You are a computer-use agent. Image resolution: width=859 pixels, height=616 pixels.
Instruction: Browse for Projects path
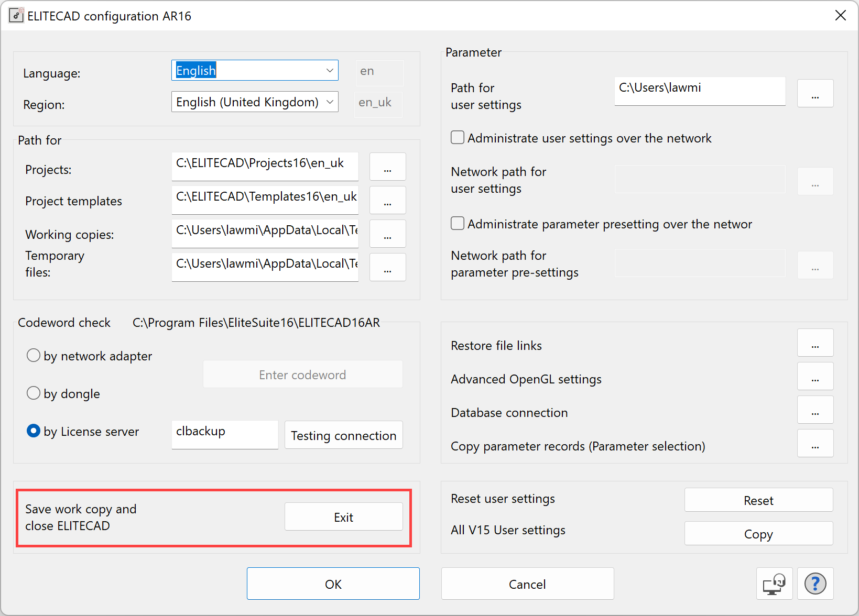click(387, 167)
